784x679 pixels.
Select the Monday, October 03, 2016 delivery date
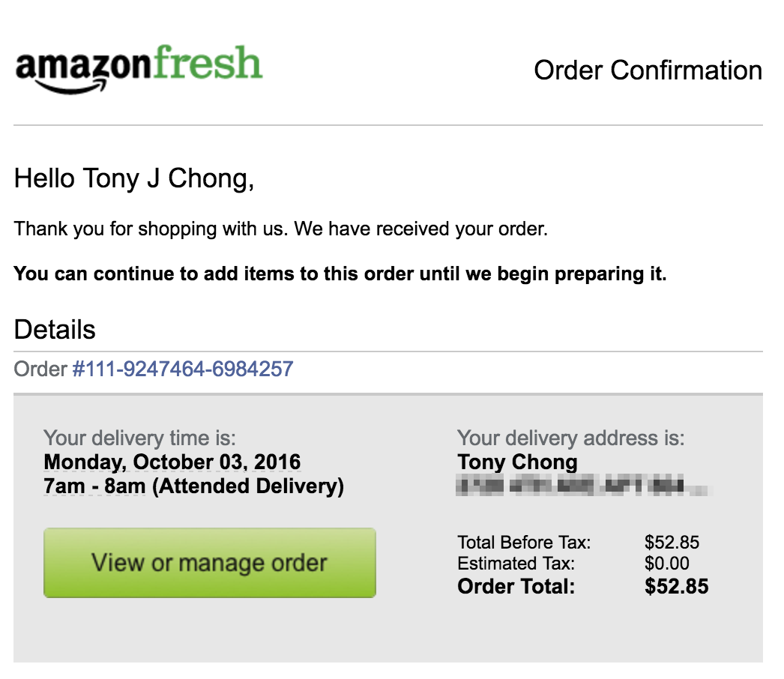(172, 462)
